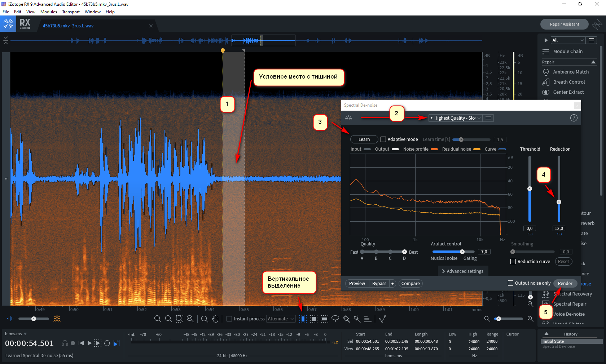The height and width of the screenshot is (364, 606).
Task: Click the Loop playback icon
Action: coord(107,343)
